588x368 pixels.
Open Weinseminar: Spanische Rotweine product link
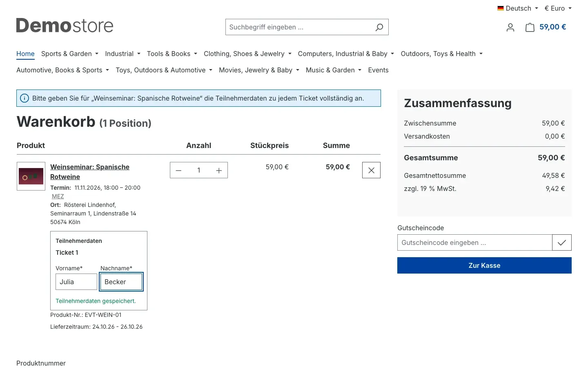90,172
